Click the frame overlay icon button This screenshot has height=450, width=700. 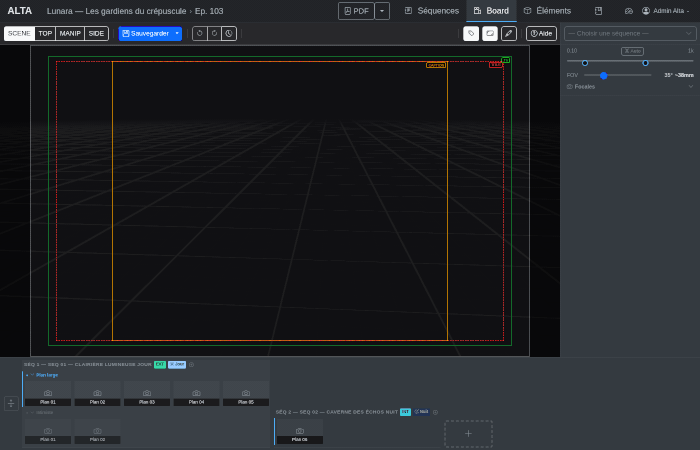pyautogui.click(x=490, y=33)
